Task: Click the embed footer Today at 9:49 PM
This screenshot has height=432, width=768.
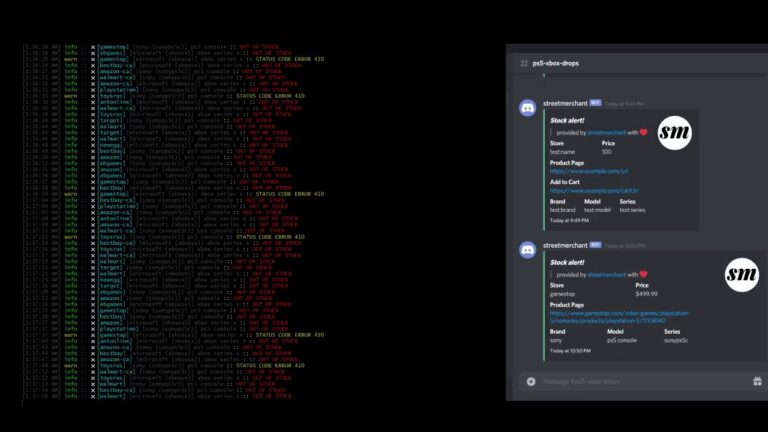Action: click(569, 220)
